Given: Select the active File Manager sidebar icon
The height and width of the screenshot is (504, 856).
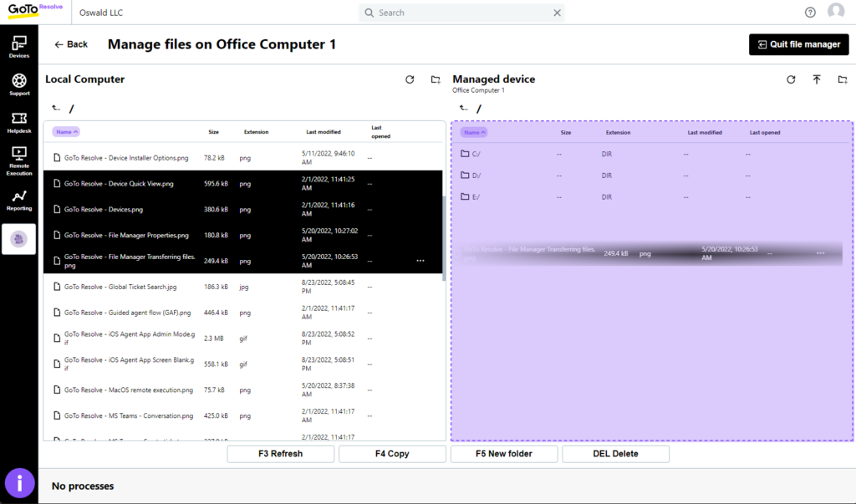Looking at the screenshot, I should pyautogui.click(x=18, y=239).
